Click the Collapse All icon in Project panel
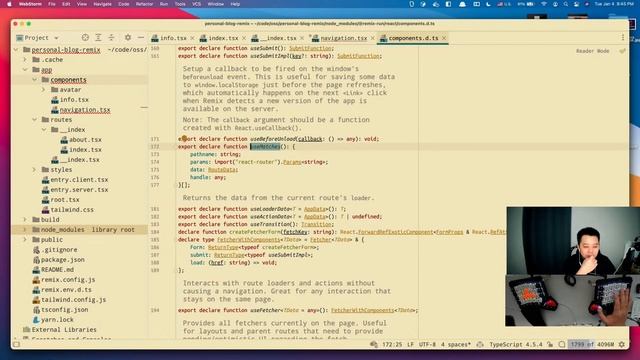Image resolution: width=640 pixels, height=360 pixels. pos(111,38)
